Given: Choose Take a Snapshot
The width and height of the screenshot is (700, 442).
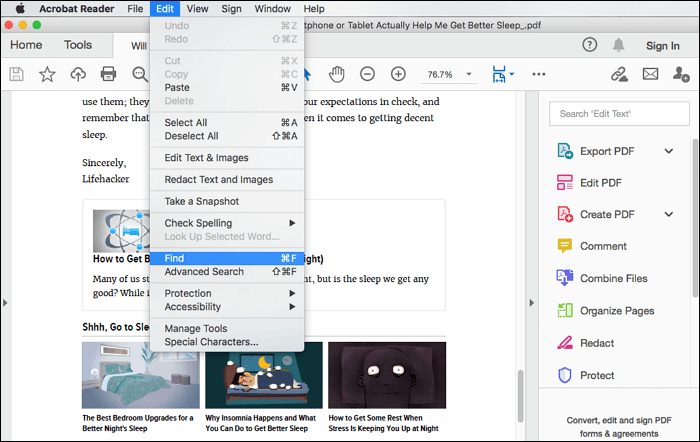Looking at the screenshot, I should click(x=227, y=201).
